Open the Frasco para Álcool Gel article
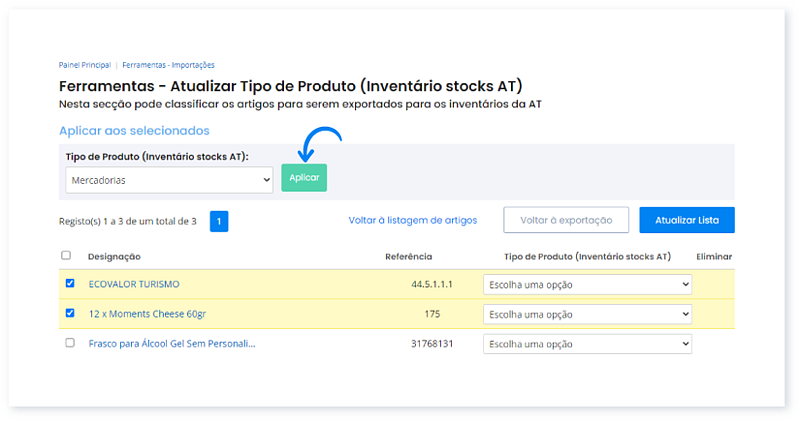This screenshot has height=421, width=800. point(171,343)
